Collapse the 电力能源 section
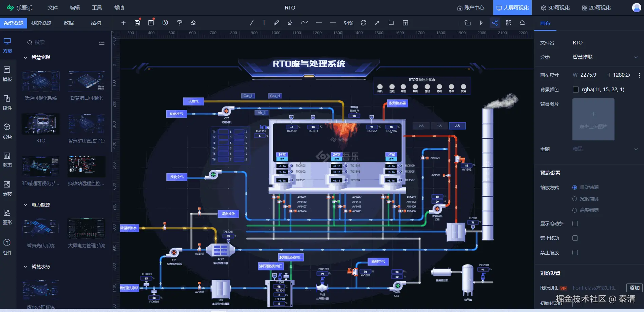This screenshot has height=312, width=644. [25, 205]
